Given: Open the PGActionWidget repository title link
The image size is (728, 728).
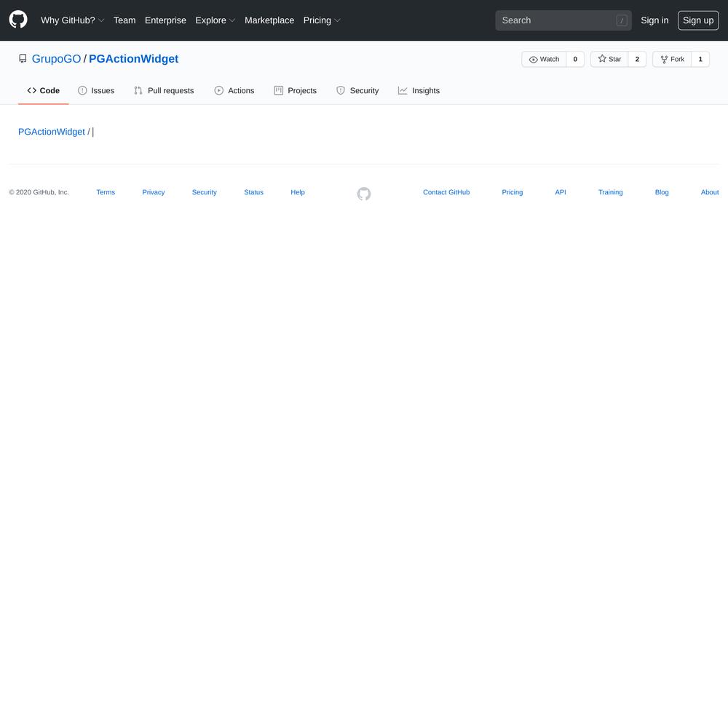Looking at the screenshot, I should pyautogui.click(x=134, y=59).
